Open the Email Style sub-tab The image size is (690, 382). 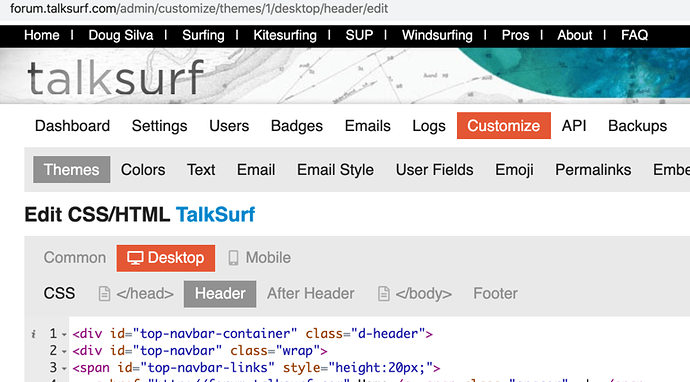tap(335, 170)
